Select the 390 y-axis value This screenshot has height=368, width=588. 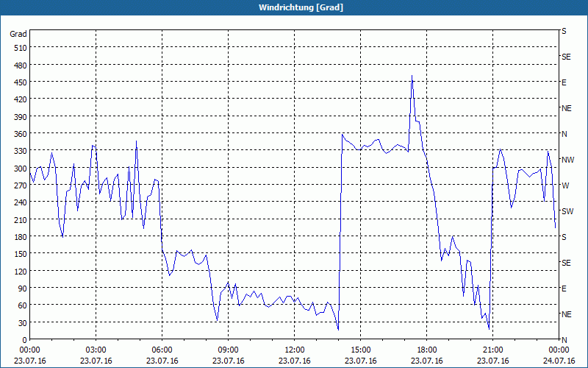[21, 117]
